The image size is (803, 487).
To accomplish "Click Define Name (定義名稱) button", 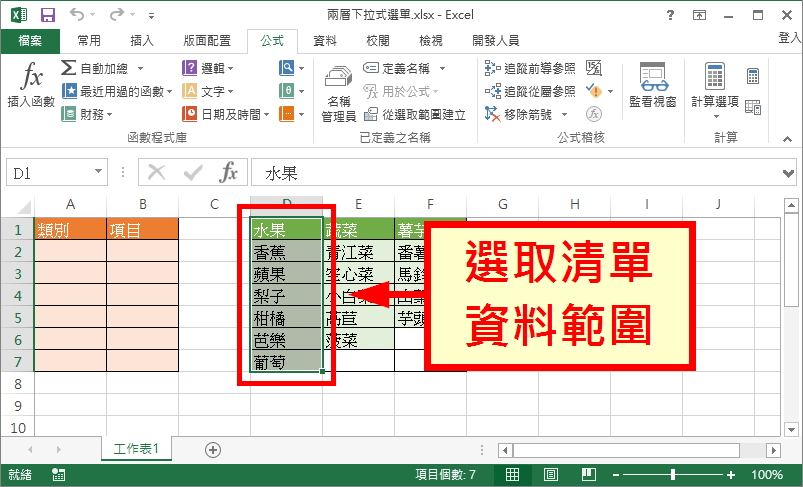I will click(396, 68).
